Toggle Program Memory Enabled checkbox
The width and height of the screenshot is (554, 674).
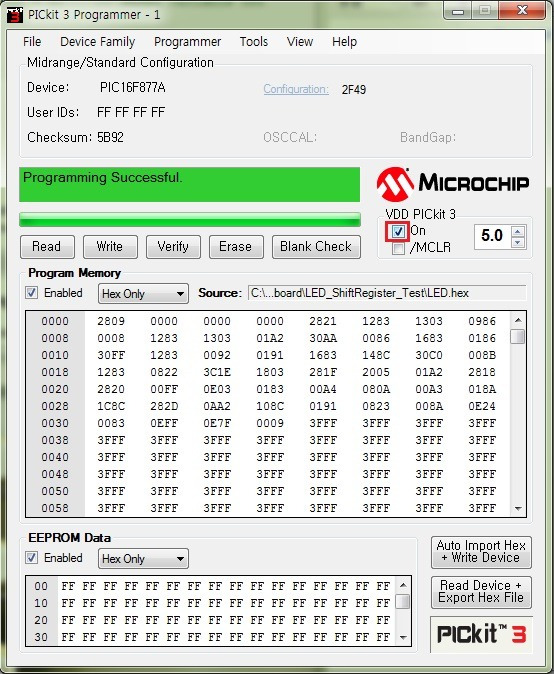pyautogui.click(x=31, y=293)
